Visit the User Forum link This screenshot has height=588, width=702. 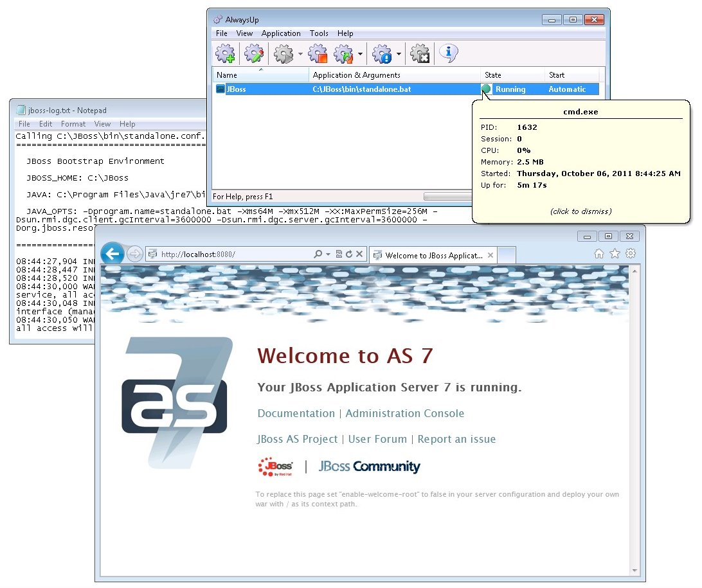point(377,439)
